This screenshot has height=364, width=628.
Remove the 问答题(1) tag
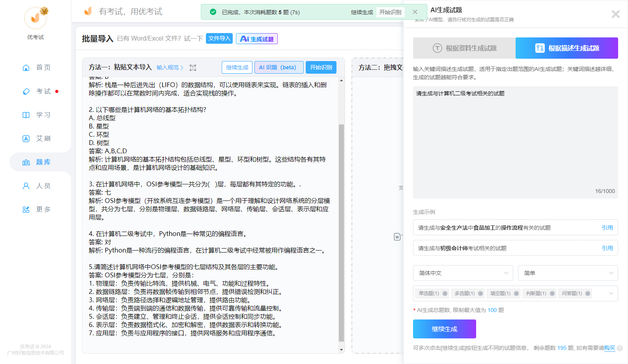(x=588, y=293)
